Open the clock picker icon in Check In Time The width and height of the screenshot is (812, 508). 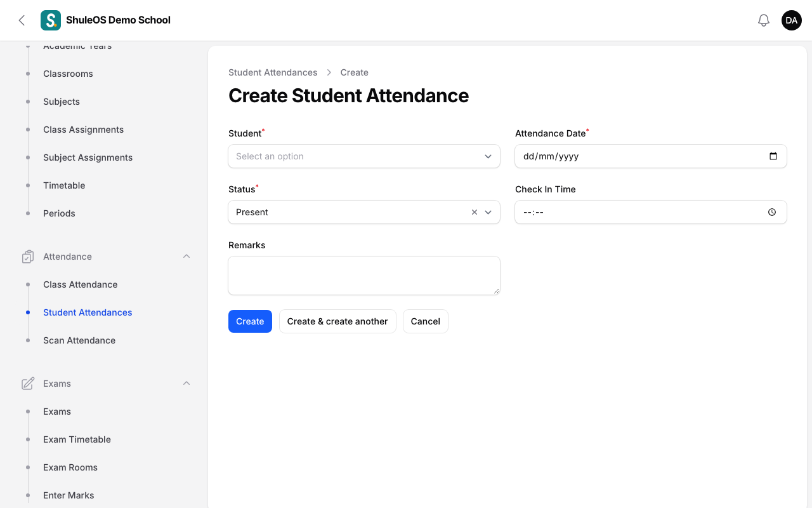(x=772, y=212)
